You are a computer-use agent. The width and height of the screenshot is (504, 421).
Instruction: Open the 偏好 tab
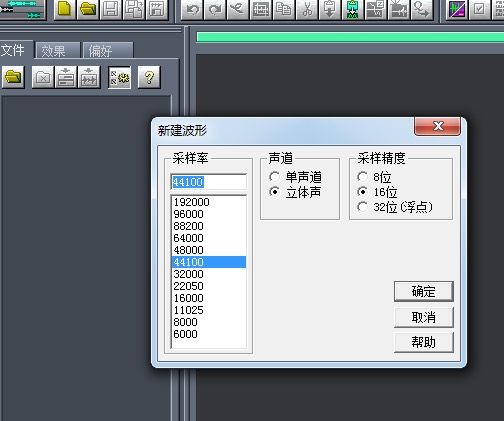pyautogui.click(x=107, y=51)
